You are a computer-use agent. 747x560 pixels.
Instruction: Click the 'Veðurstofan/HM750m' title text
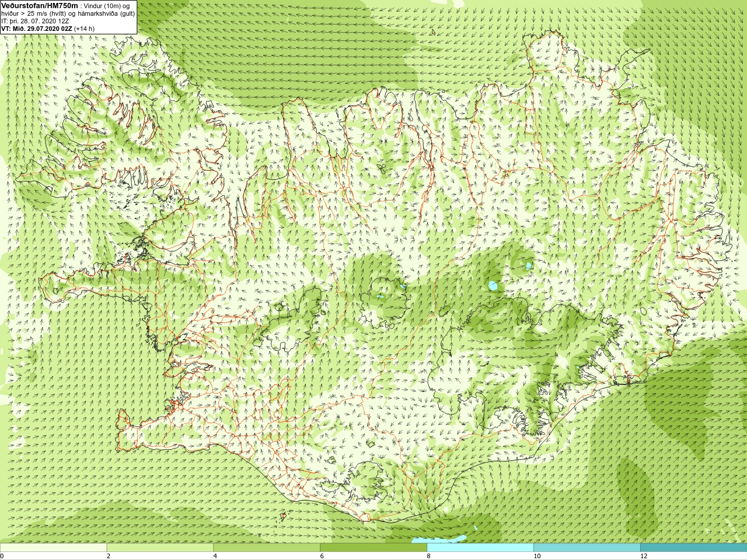[40, 5]
